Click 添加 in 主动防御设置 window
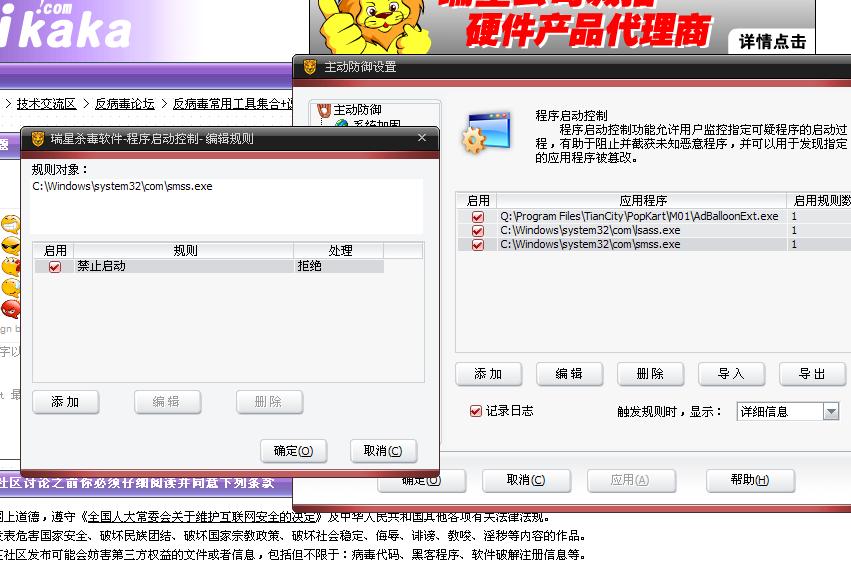The height and width of the screenshot is (565, 851). [488, 374]
